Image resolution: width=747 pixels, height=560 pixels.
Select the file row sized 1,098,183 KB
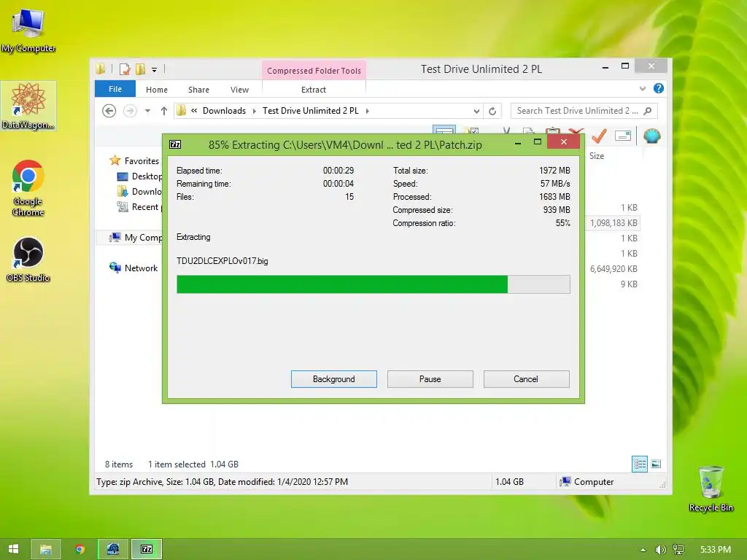click(x=613, y=223)
